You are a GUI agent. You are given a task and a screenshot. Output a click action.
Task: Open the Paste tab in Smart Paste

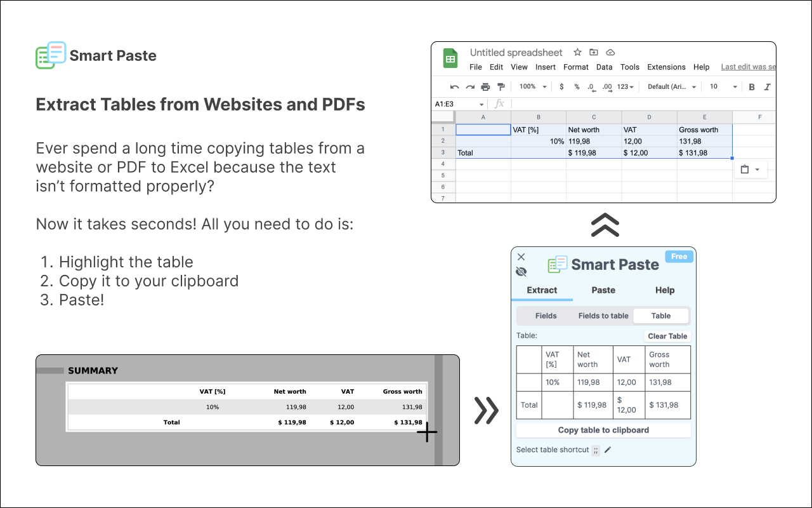pyautogui.click(x=603, y=290)
